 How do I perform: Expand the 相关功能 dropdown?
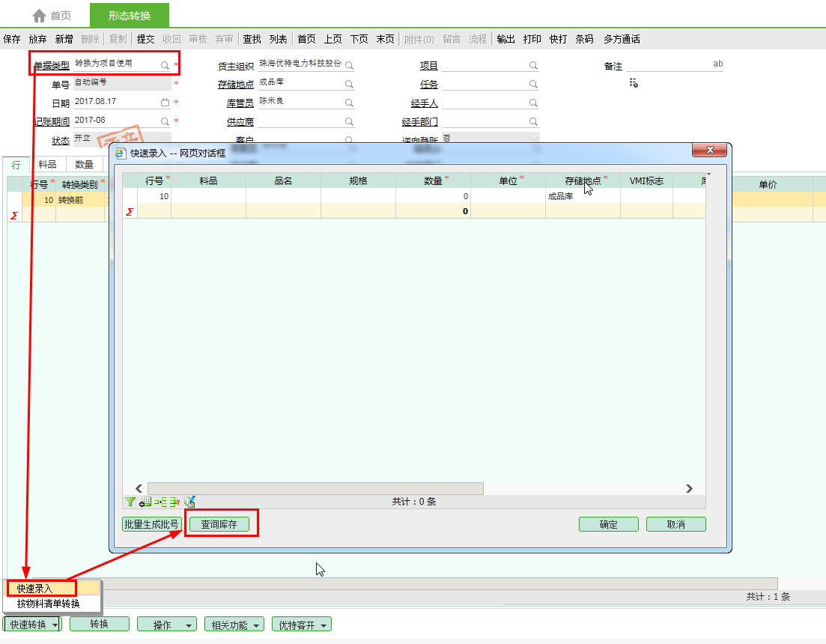[x=257, y=625]
